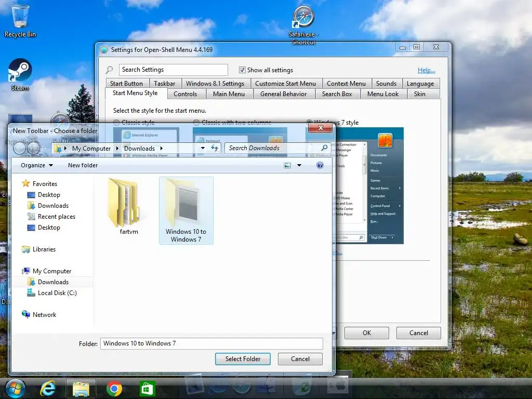Open the Safari.exe shortcut on the desktop
The image size is (532, 399).
point(303,24)
